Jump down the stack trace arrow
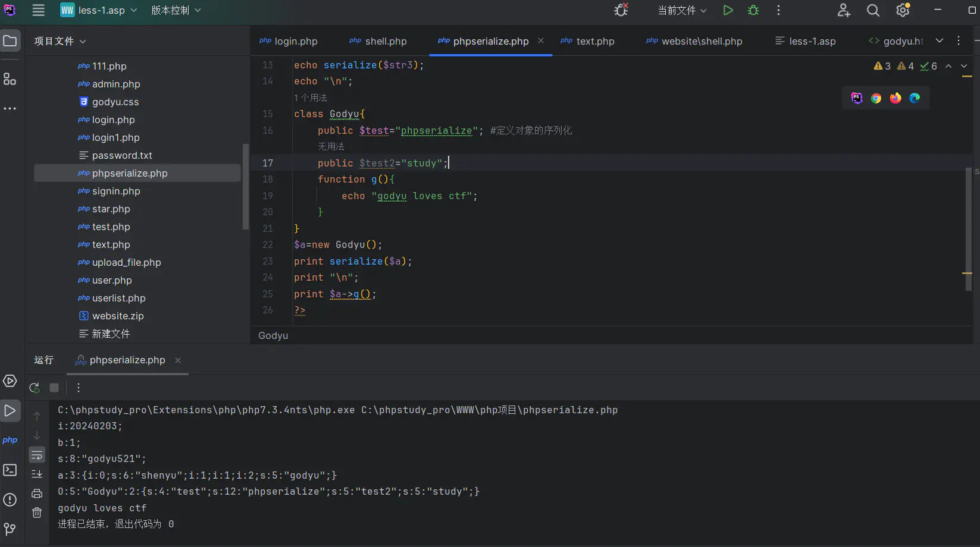This screenshot has width=980, height=547. [x=37, y=435]
